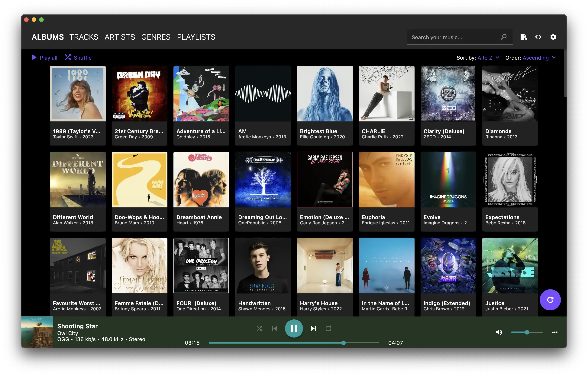Skip to the next track
Screen dimensions: 588x376
(314, 328)
